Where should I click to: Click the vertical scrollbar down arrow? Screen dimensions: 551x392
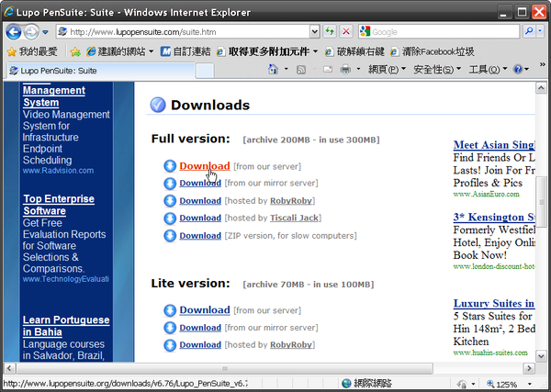point(541,356)
